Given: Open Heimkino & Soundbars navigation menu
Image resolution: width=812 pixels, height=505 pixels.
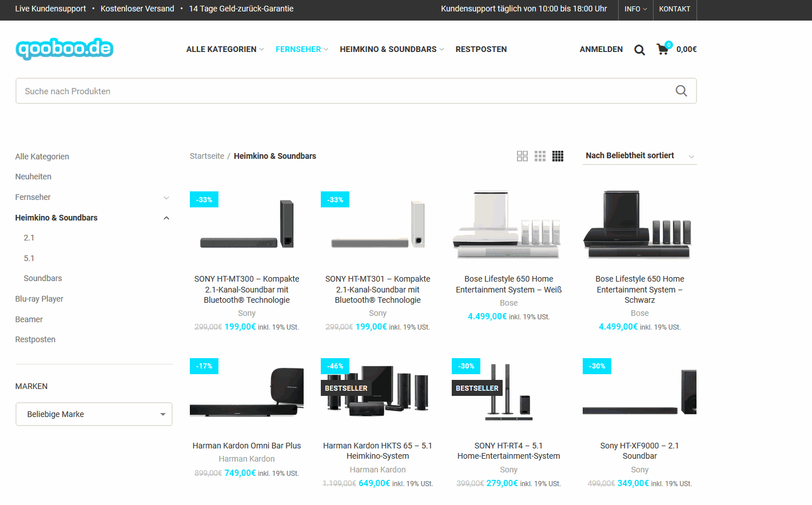Looking at the screenshot, I should [392, 49].
